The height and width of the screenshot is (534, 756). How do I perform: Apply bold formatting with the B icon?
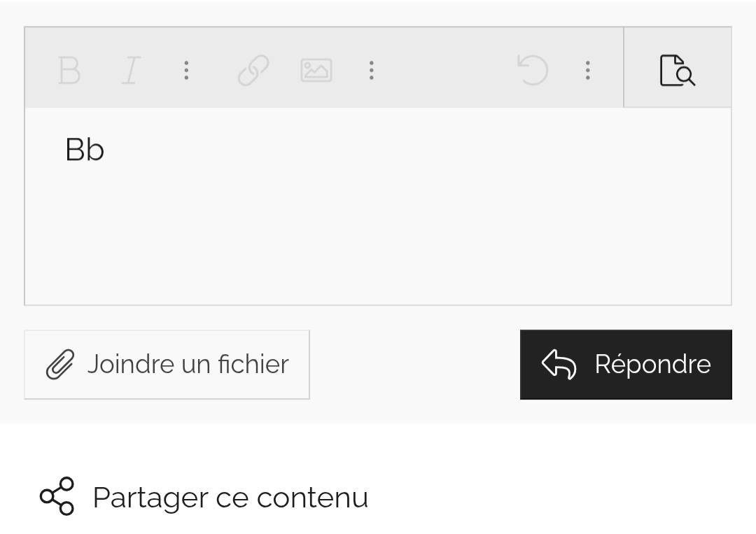69,70
